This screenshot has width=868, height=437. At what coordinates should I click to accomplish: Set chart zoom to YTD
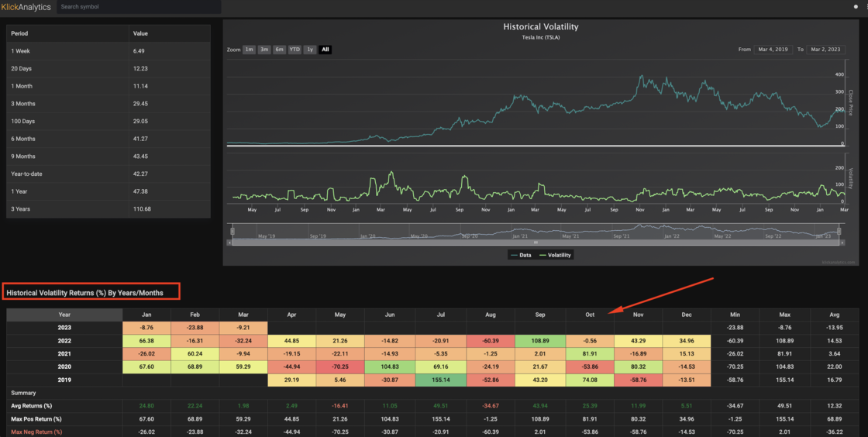294,50
